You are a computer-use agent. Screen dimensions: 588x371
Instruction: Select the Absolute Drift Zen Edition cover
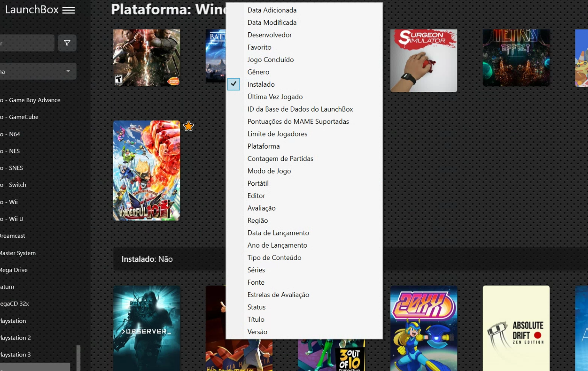(516, 328)
